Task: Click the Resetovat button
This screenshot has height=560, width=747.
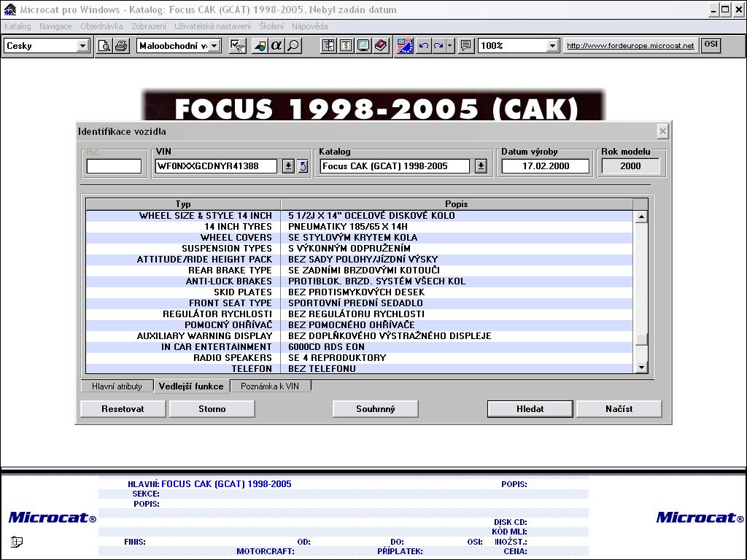Action: [x=123, y=409]
